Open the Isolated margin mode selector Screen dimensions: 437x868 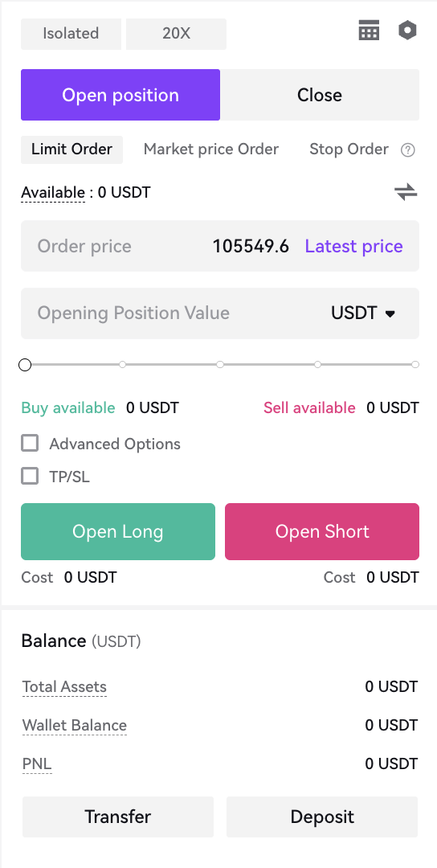coord(71,34)
